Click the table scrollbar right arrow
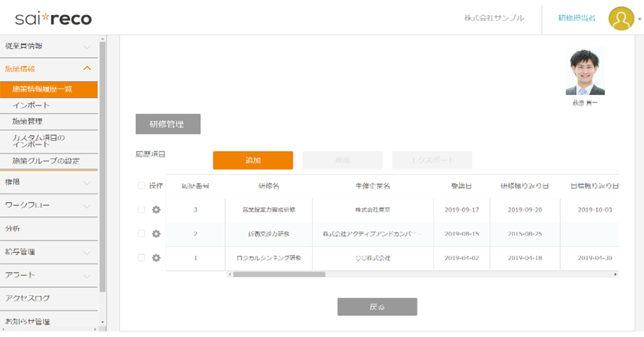The height and width of the screenshot is (337, 644). pyautogui.click(x=615, y=274)
